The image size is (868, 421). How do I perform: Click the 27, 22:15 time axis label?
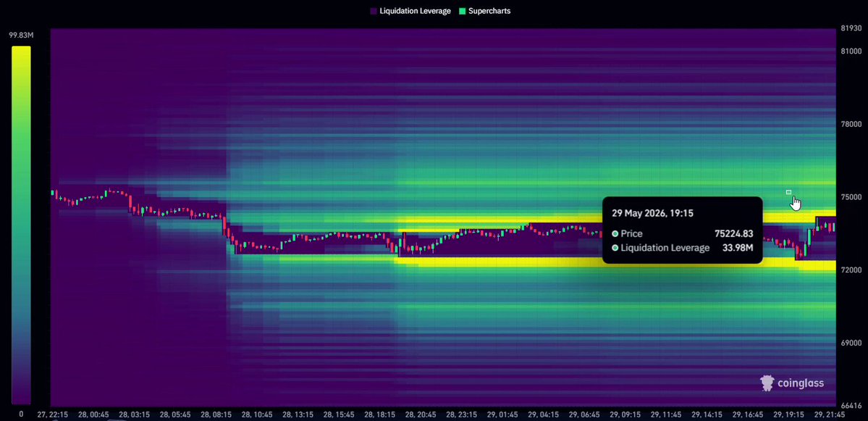click(x=53, y=414)
